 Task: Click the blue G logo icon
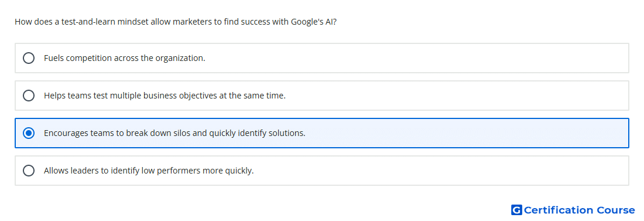pos(516,210)
